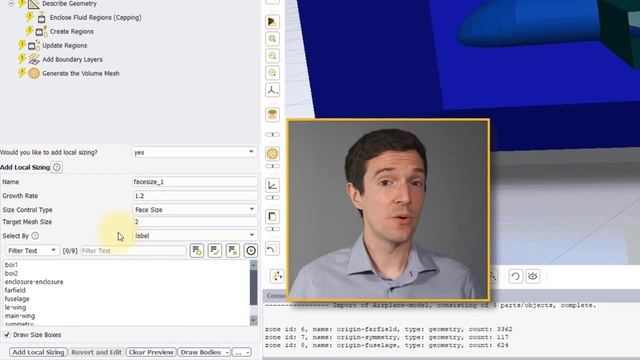Toggle the small slider under the round mesh icon

[272, 166]
